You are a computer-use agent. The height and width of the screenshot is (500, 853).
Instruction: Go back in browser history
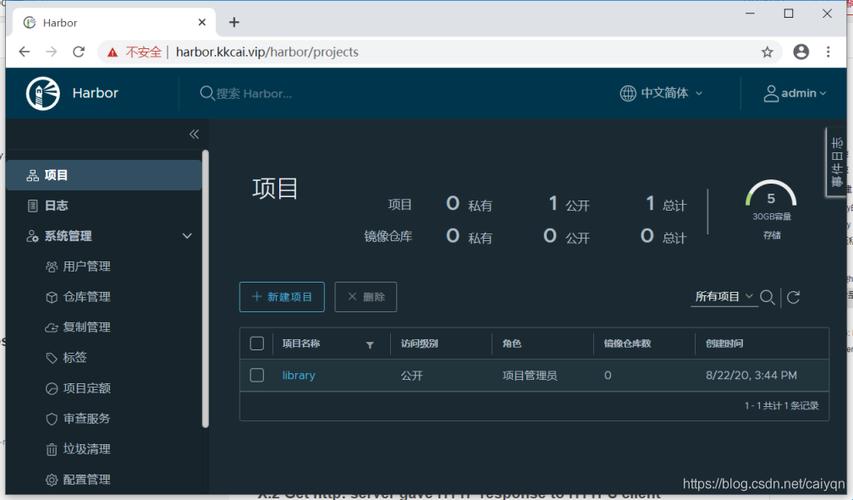click(x=24, y=52)
